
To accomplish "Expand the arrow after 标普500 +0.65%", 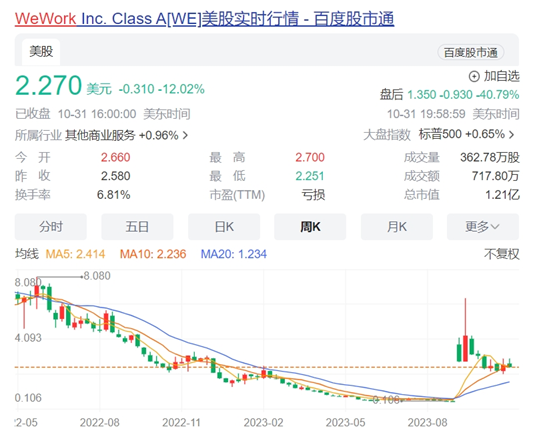I will pos(512,134).
